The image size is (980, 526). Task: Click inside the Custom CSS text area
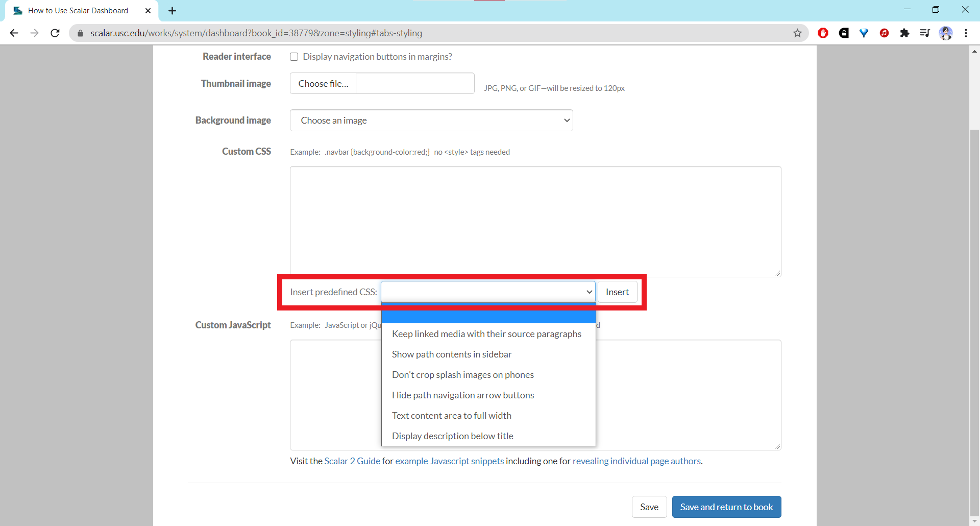click(x=535, y=221)
